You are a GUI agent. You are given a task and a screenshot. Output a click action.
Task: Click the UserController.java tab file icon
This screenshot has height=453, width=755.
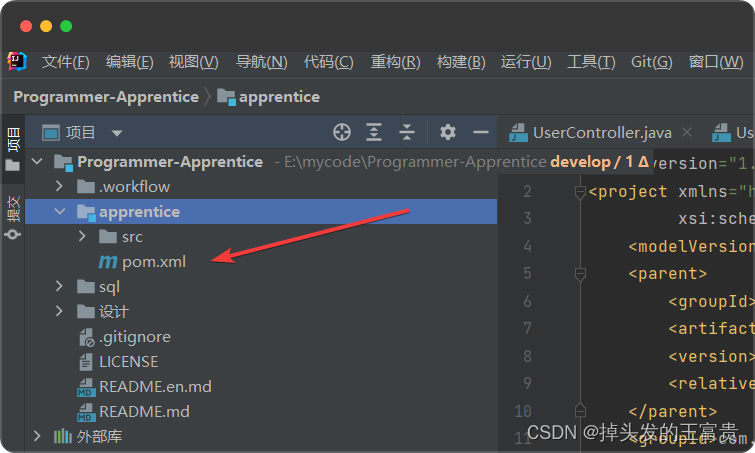pos(519,132)
